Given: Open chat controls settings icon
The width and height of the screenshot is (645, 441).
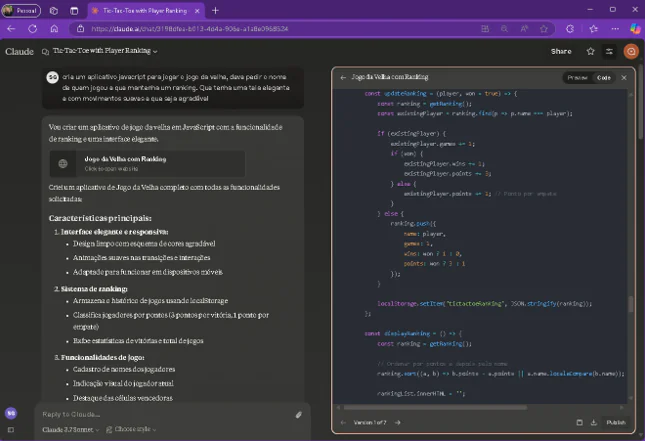Looking at the screenshot, I should pos(609,51).
